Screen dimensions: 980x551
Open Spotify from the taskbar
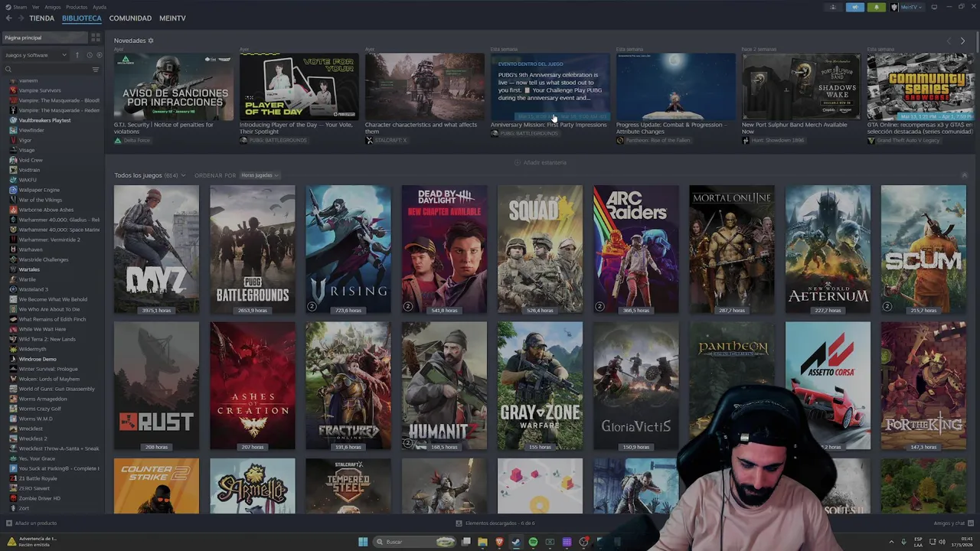pyautogui.click(x=533, y=542)
